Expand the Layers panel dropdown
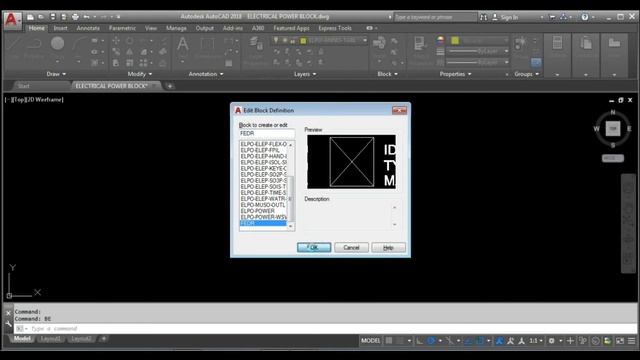 [x=305, y=74]
